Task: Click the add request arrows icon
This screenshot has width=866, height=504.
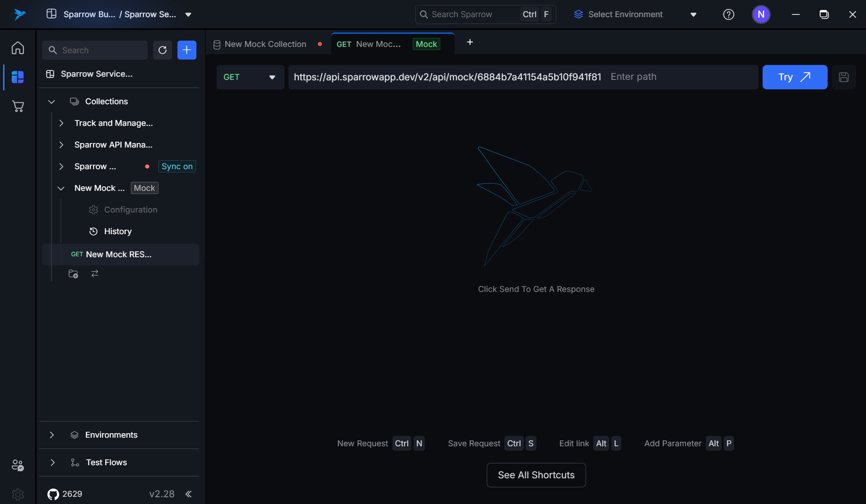Action: point(95,273)
